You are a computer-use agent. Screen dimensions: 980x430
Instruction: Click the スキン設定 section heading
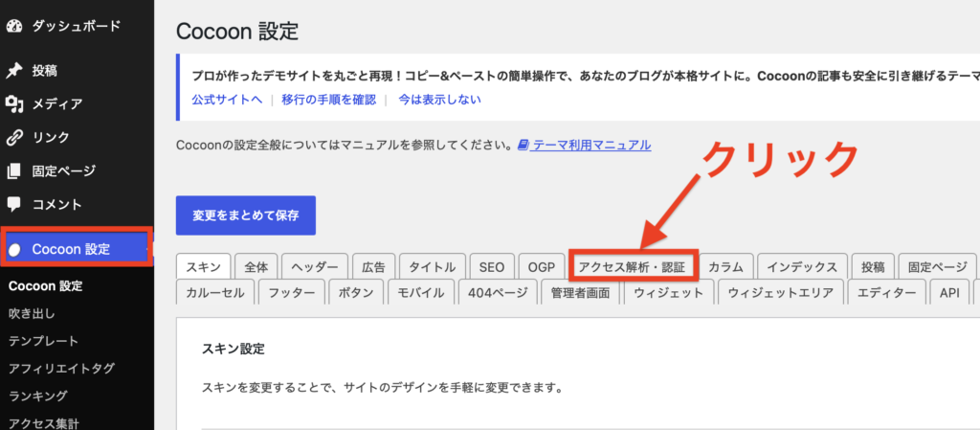point(234,349)
